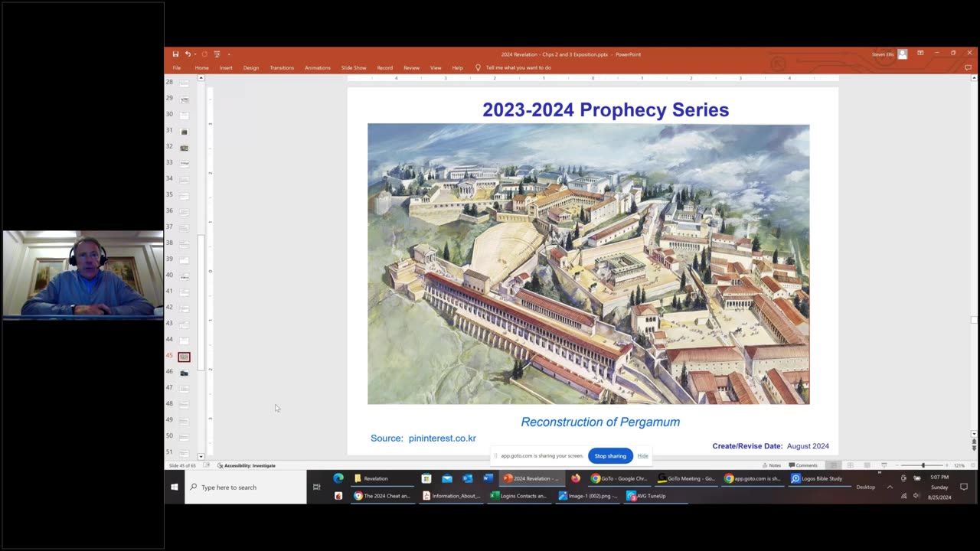Click the Windows Start button
This screenshot has width=980, height=551.
pyautogui.click(x=175, y=487)
